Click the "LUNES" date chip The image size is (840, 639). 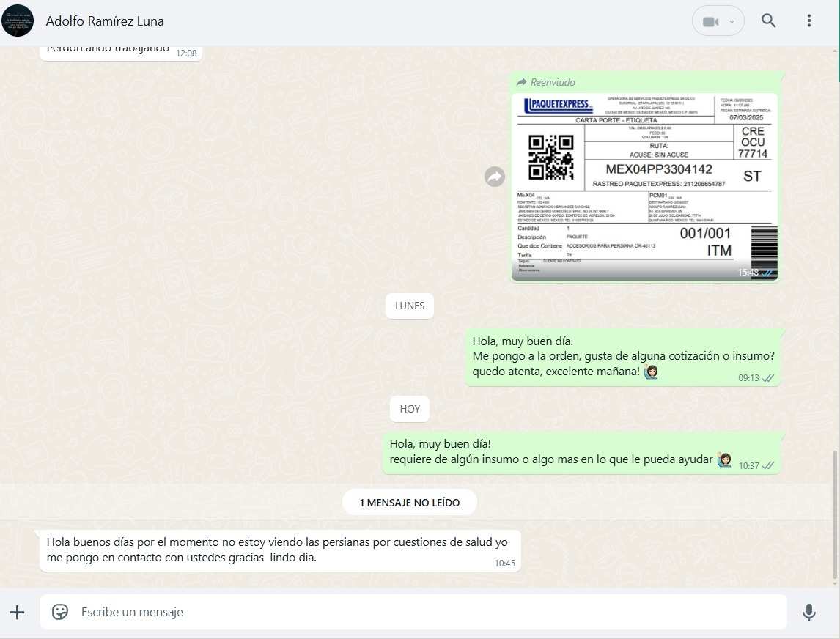409,306
